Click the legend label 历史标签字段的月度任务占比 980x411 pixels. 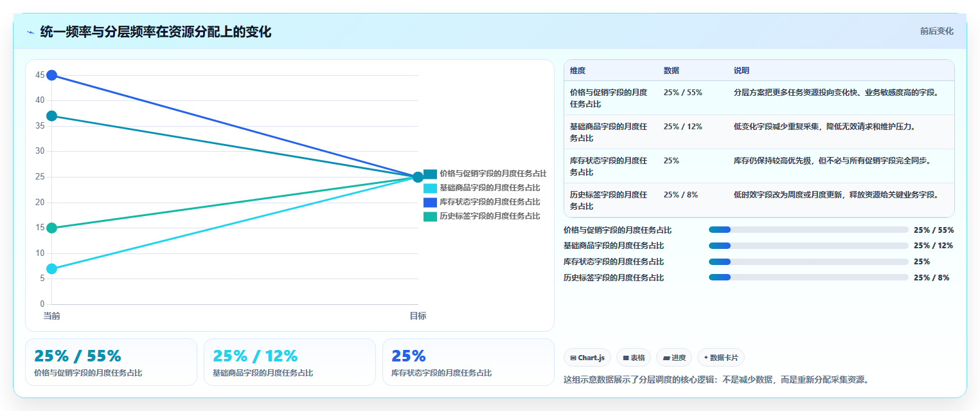pos(490,216)
